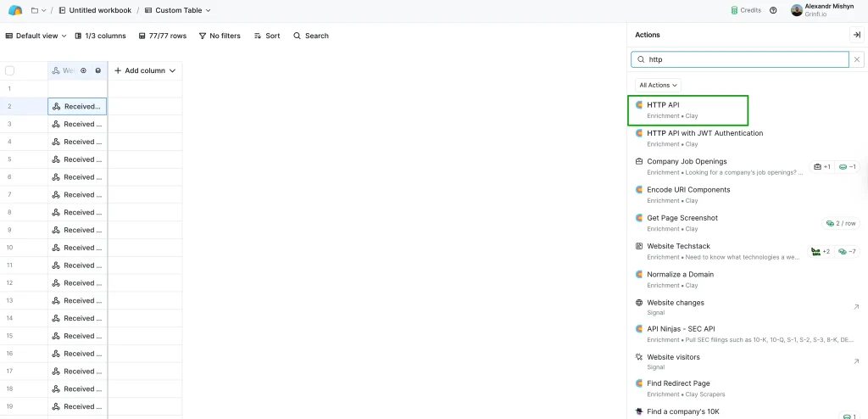Toggle the select-all rows checkbox
This screenshot has height=419, width=868.
tap(10, 70)
